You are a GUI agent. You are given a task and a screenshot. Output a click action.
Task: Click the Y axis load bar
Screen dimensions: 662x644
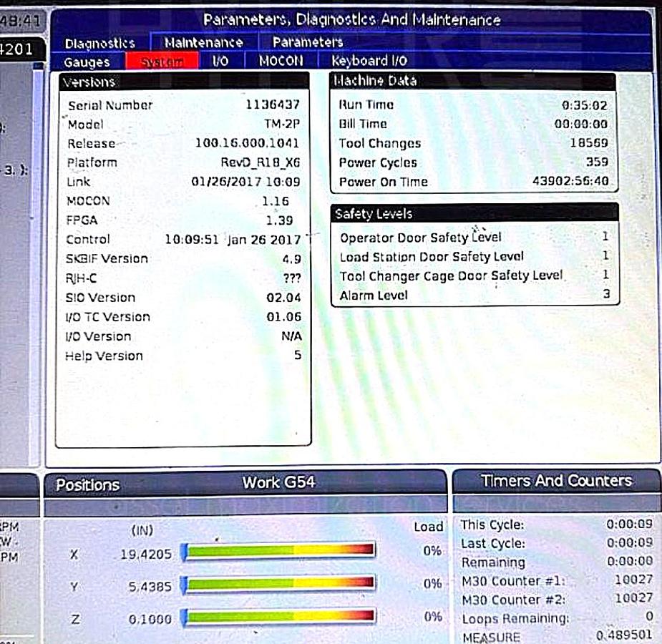278,583
